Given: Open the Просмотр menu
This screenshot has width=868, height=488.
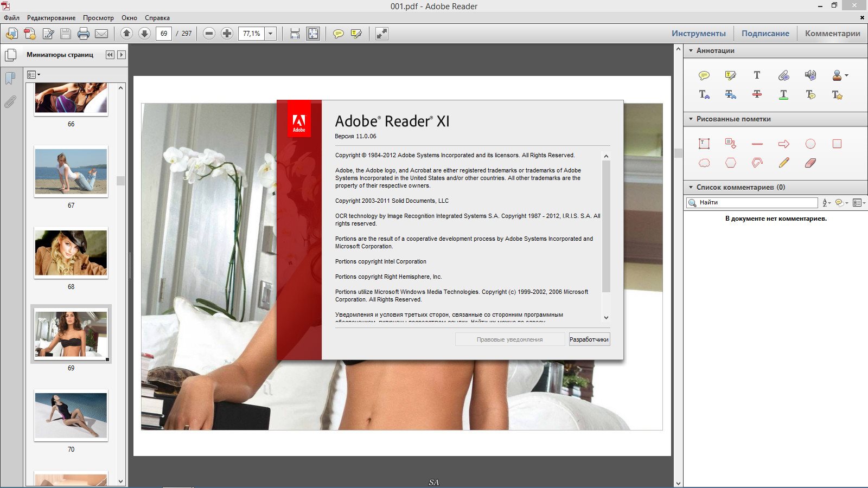Looking at the screenshot, I should (x=98, y=18).
